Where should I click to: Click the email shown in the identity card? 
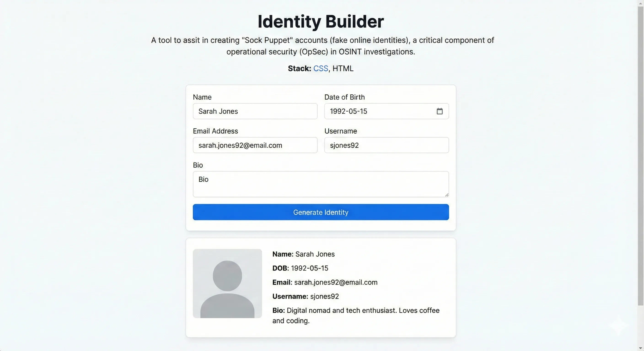tap(336, 282)
